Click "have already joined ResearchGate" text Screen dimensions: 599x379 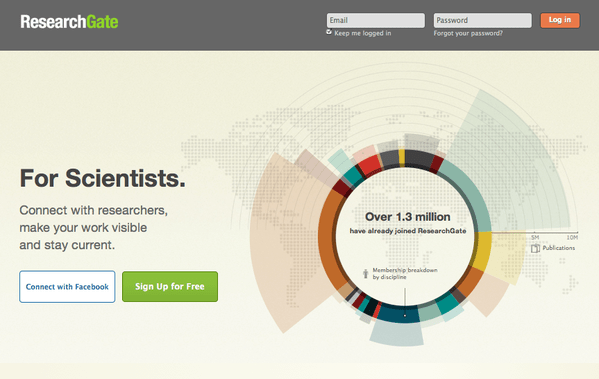pyautogui.click(x=408, y=231)
